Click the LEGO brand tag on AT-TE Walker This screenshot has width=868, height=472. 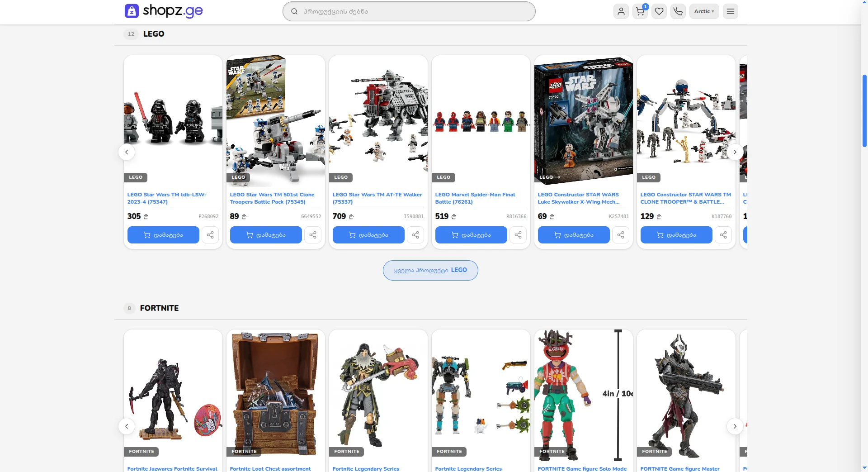[x=341, y=177]
